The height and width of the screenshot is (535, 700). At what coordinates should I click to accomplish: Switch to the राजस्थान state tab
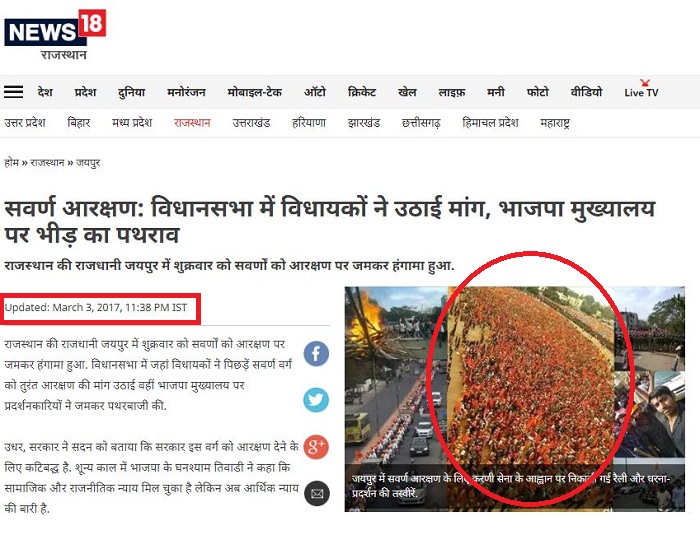pos(192,122)
